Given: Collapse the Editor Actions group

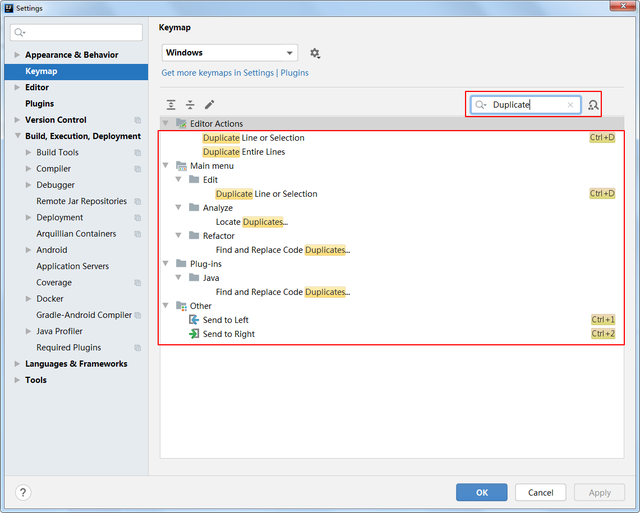Looking at the screenshot, I should coord(166,123).
